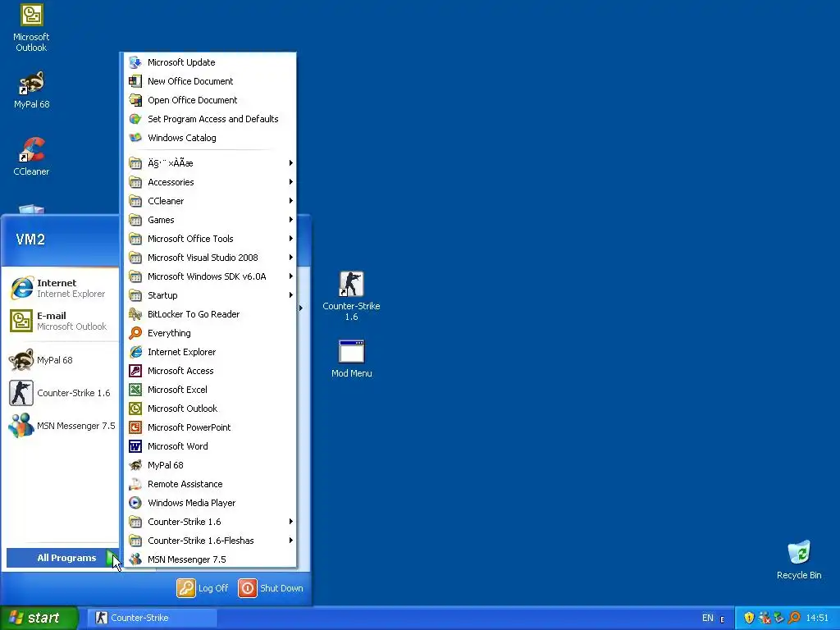
Task: Click the VM2 user name header
Action: (30, 239)
